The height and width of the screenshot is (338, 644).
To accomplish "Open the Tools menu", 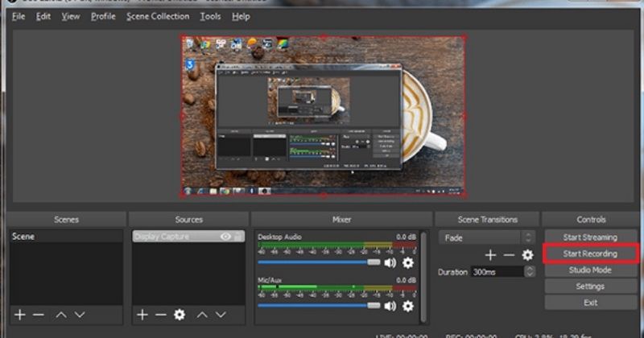I will point(210,16).
